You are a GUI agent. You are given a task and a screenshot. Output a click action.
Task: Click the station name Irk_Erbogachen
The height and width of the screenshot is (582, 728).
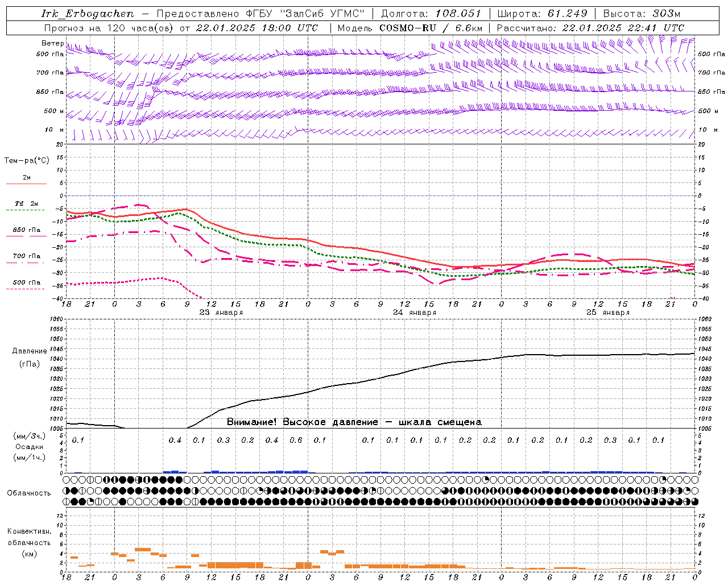(x=89, y=14)
